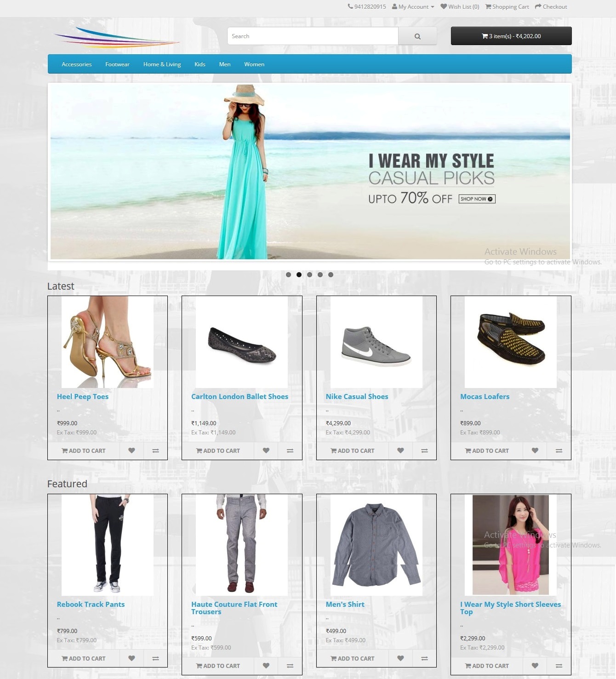616x679 pixels.
Task: Add Heel Peep Toes to wish list
Action: [131, 451]
